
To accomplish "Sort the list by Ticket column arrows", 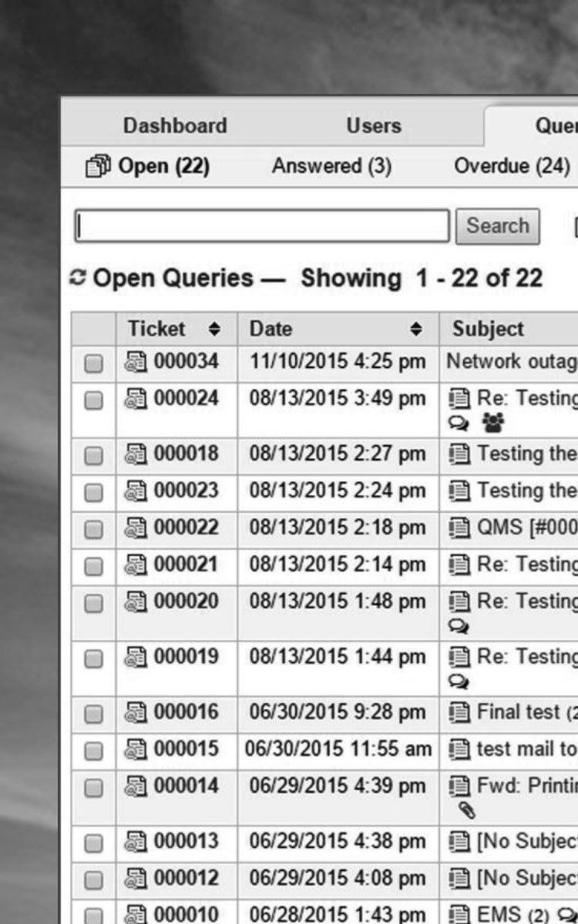I will coord(214,330).
